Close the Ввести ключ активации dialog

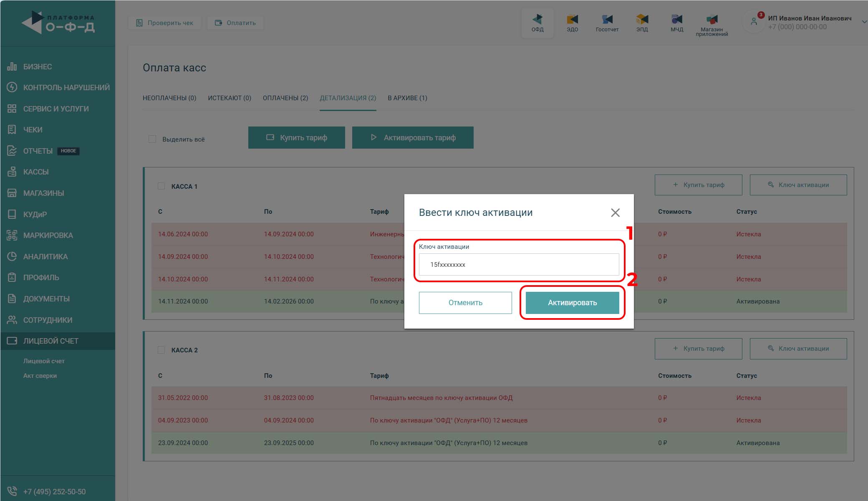click(615, 213)
